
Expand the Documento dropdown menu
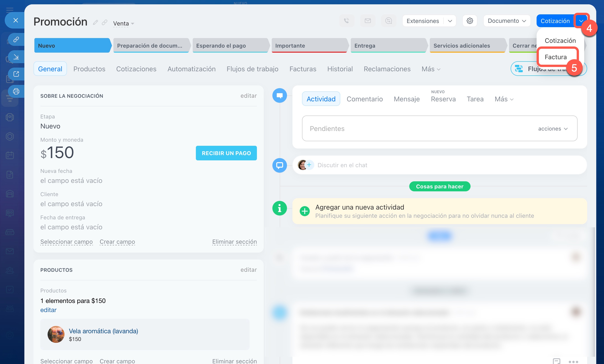coord(507,21)
